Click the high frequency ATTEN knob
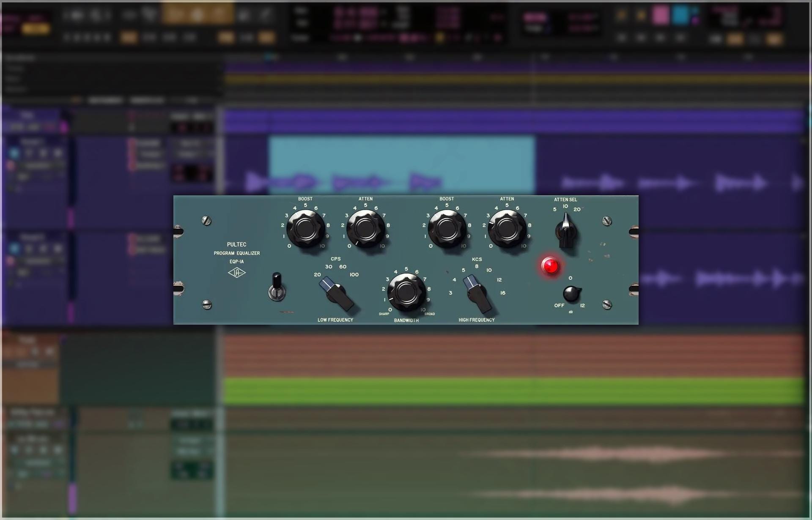 click(x=507, y=229)
